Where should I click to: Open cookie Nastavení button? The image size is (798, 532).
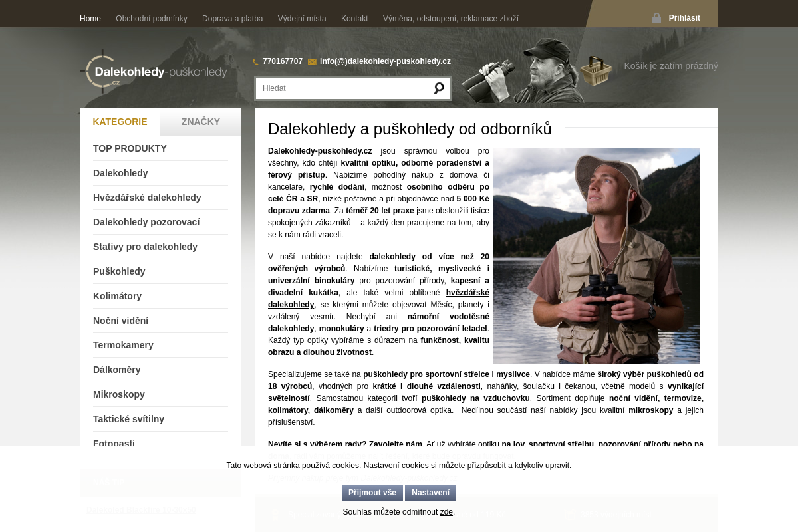430,493
